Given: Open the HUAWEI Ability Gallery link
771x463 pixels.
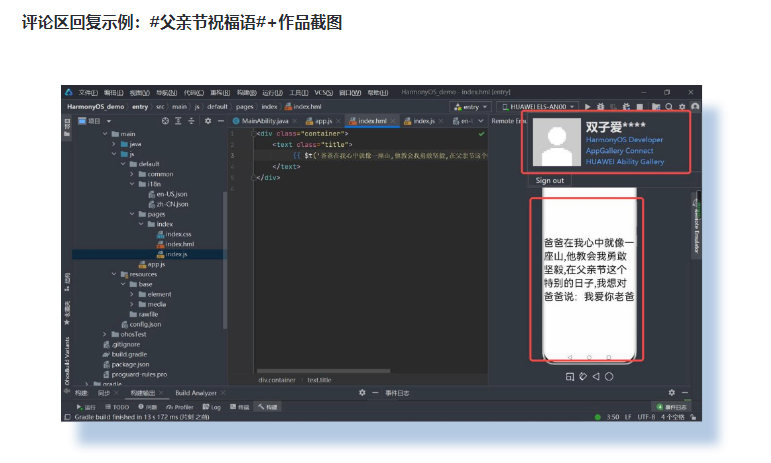Looking at the screenshot, I should tap(625, 161).
